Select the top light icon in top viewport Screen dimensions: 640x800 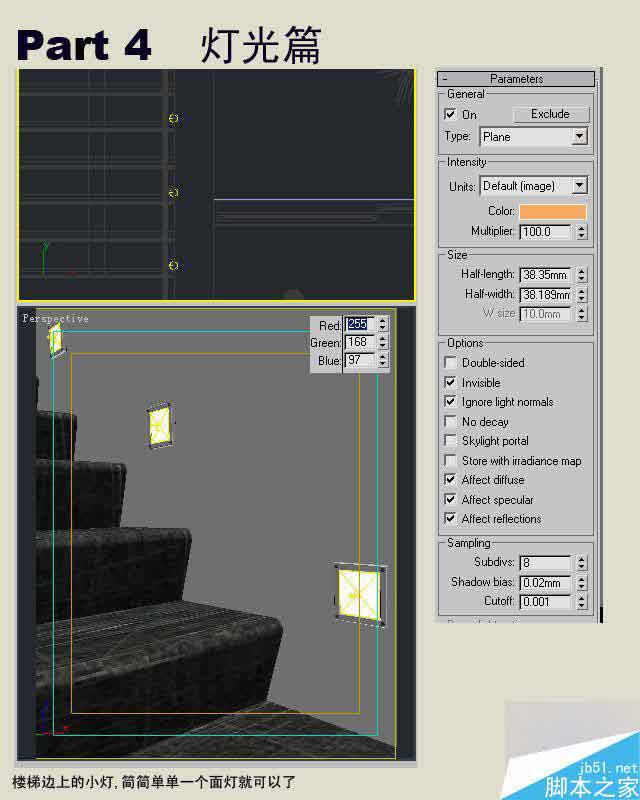[174, 119]
